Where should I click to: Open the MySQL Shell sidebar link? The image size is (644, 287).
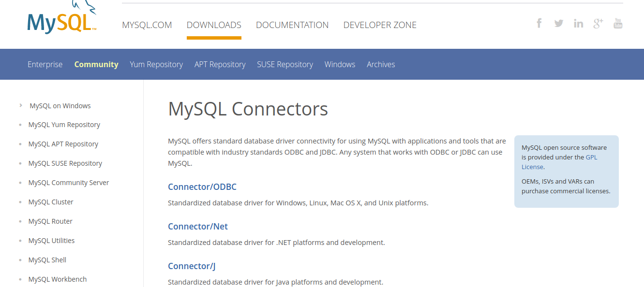[47, 260]
